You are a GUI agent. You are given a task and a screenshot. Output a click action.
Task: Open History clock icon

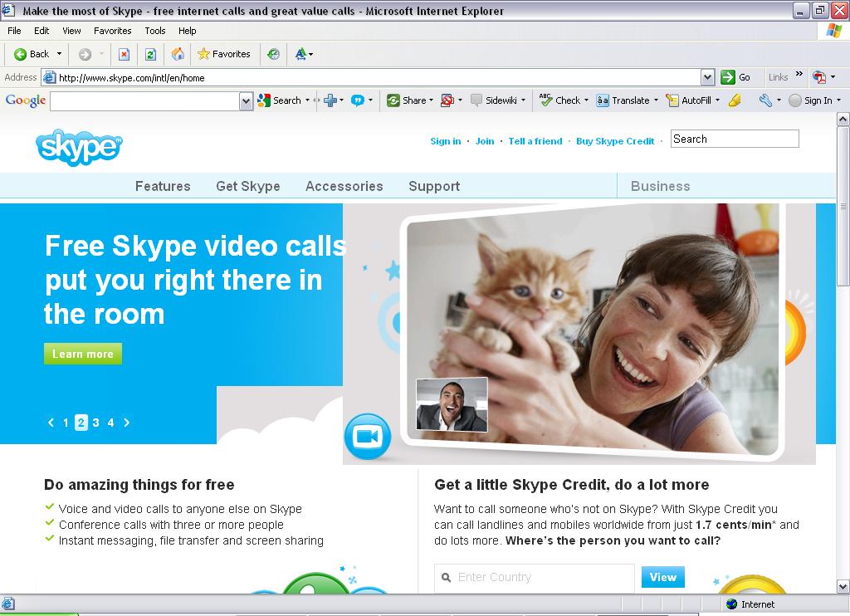pyautogui.click(x=273, y=54)
